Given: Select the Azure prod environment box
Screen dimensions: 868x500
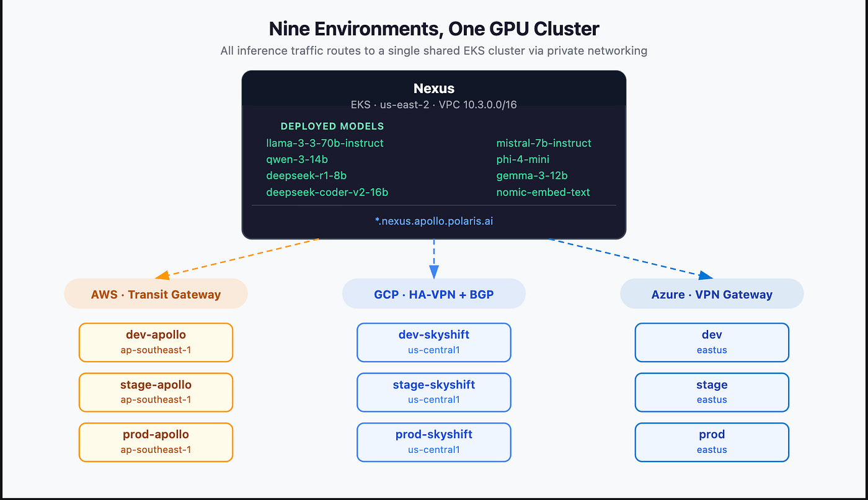Looking at the screenshot, I should coord(712,442).
